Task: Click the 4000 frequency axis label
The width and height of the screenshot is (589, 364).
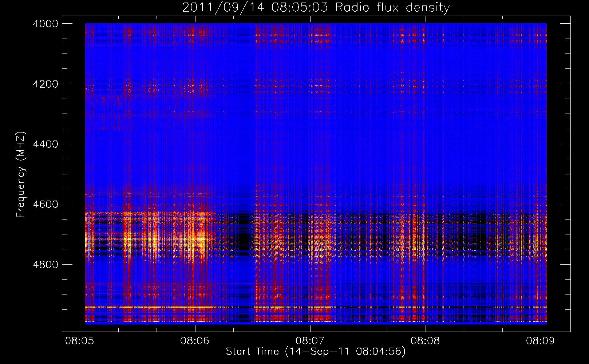Action: click(x=46, y=24)
